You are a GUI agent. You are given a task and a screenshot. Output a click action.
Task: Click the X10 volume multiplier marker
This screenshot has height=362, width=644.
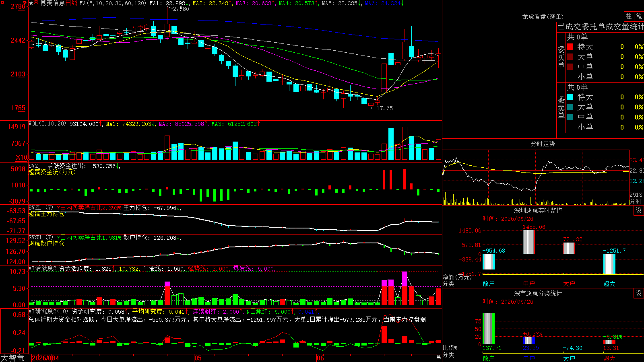click(x=21, y=157)
